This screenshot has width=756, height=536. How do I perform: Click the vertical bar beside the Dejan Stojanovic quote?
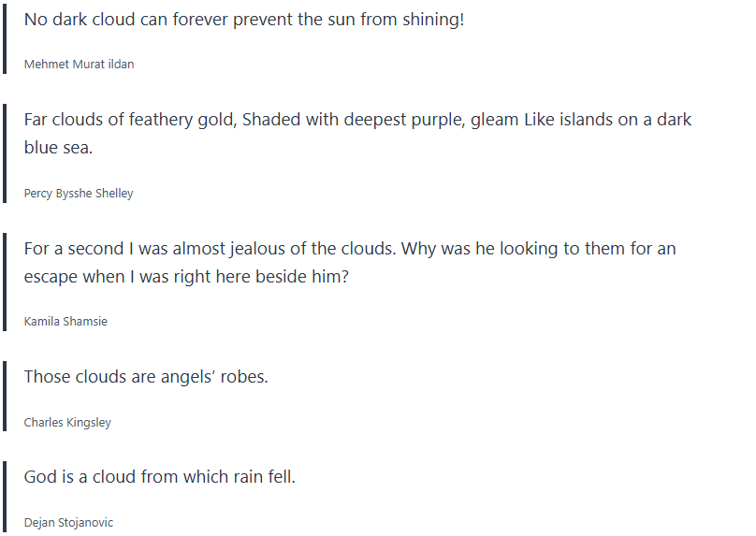click(x=5, y=496)
